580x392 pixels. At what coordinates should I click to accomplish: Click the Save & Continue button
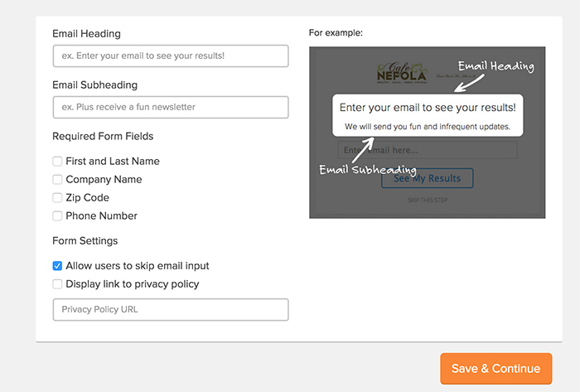[x=496, y=368]
